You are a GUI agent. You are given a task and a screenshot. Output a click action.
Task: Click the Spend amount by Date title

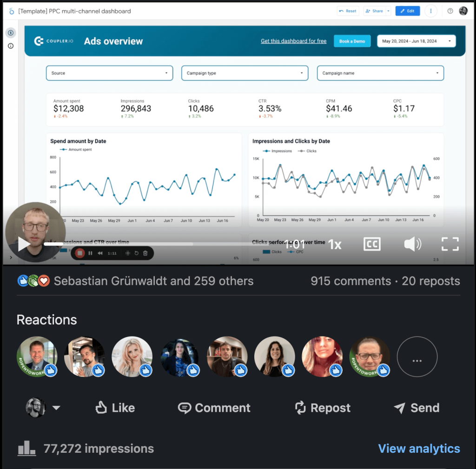pyautogui.click(x=78, y=141)
